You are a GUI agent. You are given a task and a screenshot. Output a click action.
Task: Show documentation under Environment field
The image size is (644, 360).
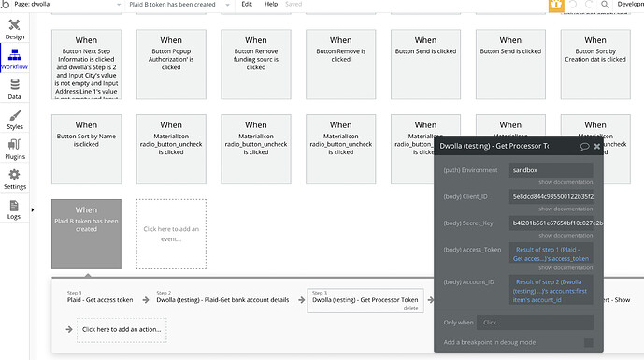(x=565, y=182)
